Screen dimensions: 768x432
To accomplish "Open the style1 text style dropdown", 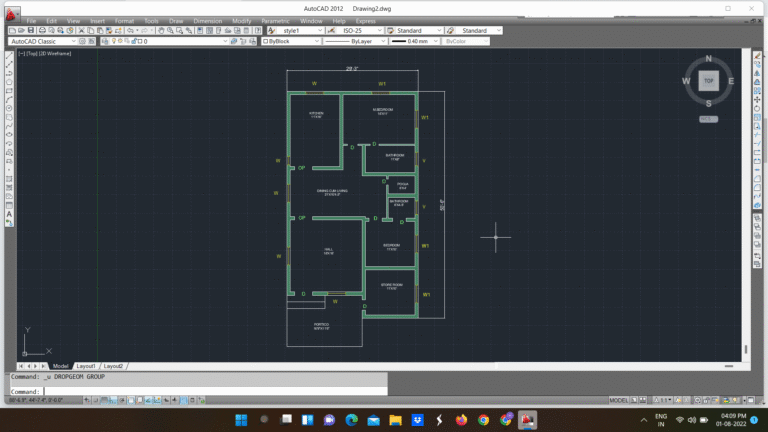I will tap(301, 30).
